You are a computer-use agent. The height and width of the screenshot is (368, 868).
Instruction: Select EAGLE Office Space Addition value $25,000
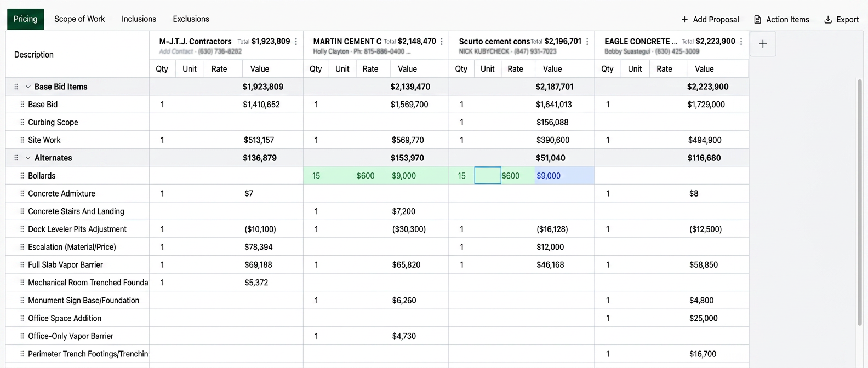704,318
